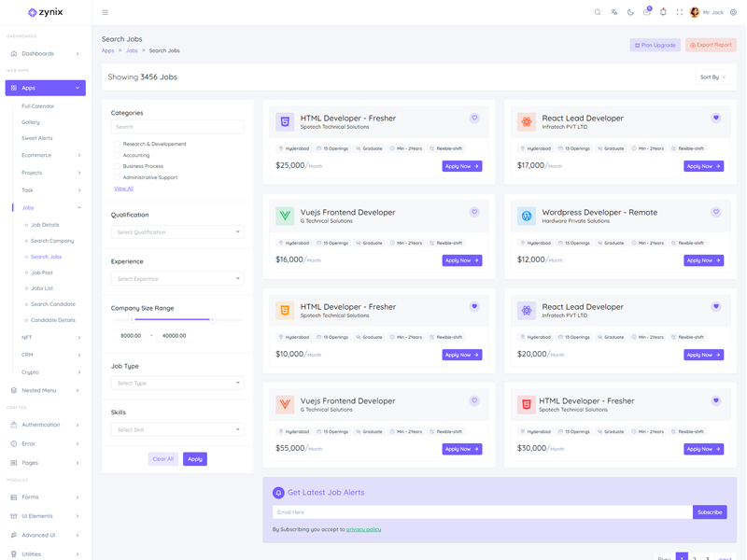Select Search Candidate from sidebar menu
The height and width of the screenshot is (560, 747).
[x=52, y=304]
